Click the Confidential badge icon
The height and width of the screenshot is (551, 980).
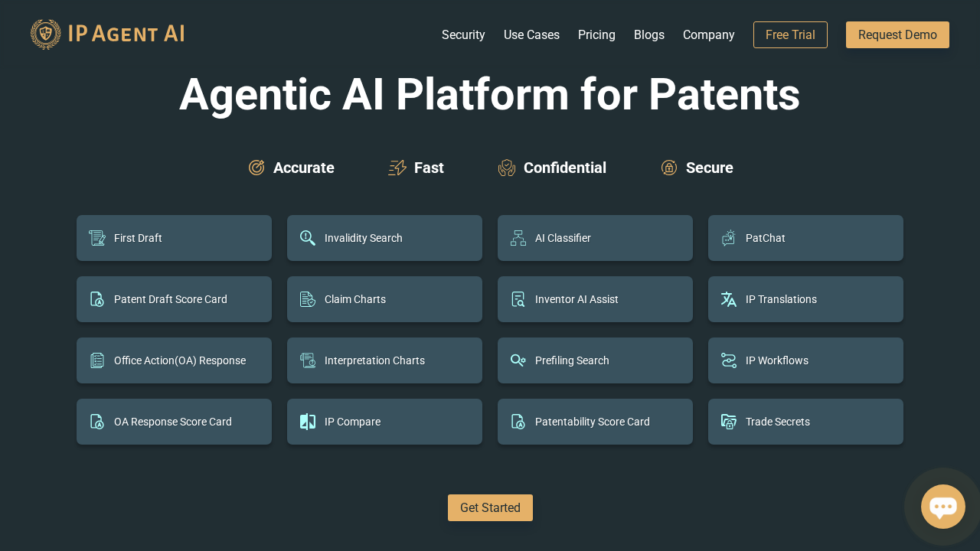506,167
